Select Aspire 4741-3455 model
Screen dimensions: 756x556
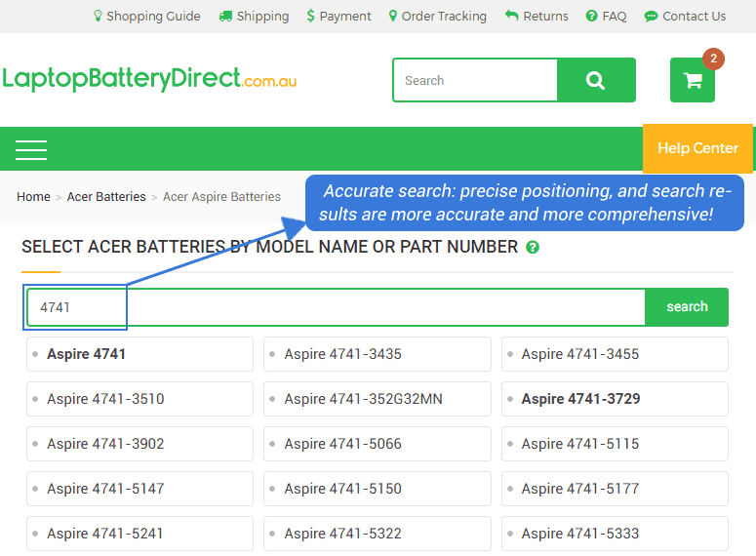[615, 354]
